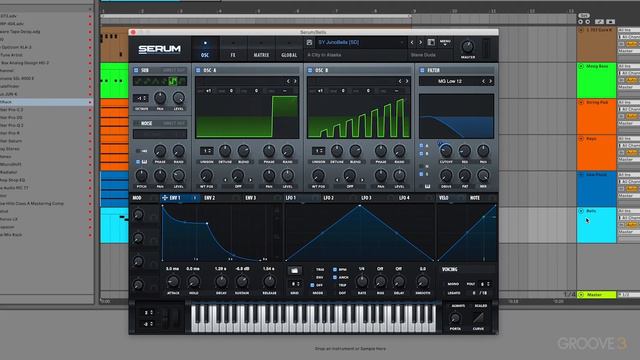The height and width of the screenshot is (360, 640).
Task: Click the Serum on-screen piano keyboard
Action: [x=313, y=318]
